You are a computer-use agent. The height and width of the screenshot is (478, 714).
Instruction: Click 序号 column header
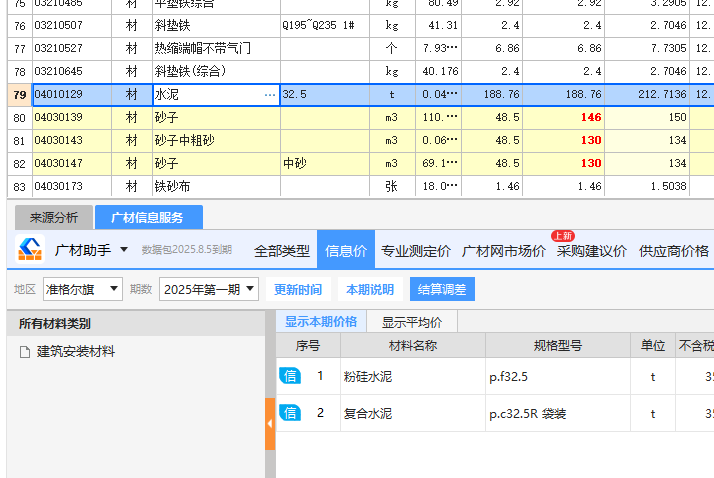pos(308,346)
